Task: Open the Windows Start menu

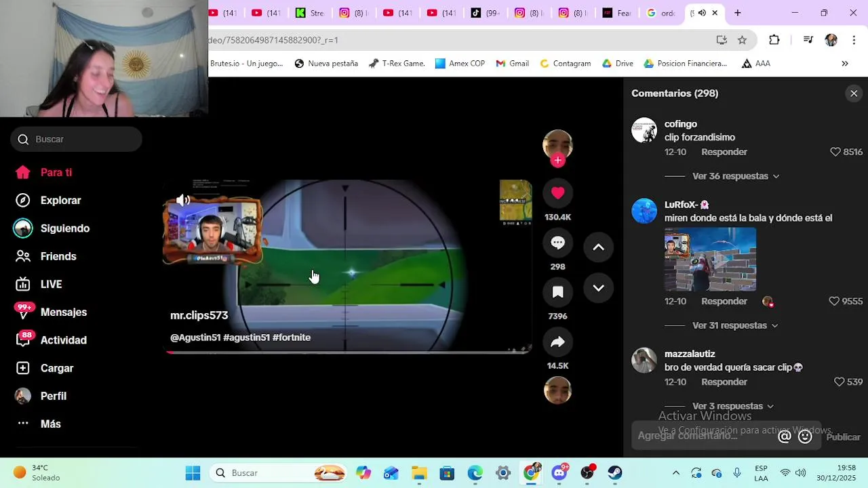Action: click(x=193, y=473)
